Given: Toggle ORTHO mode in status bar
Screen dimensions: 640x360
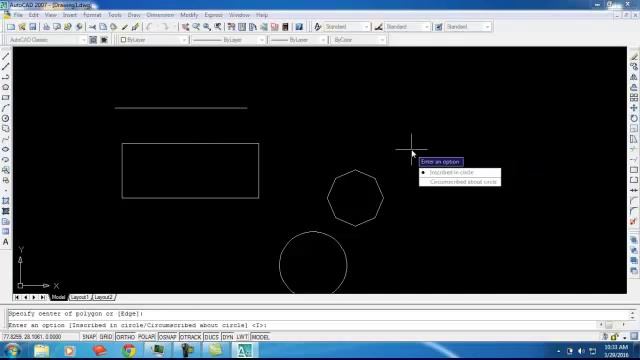Looking at the screenshot, I should (x=125, y=337).
